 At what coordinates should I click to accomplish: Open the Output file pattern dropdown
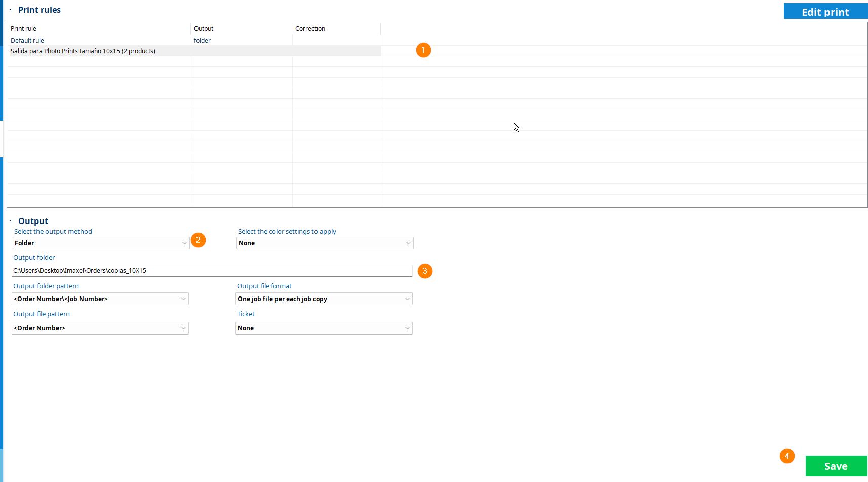click(100, 328)
